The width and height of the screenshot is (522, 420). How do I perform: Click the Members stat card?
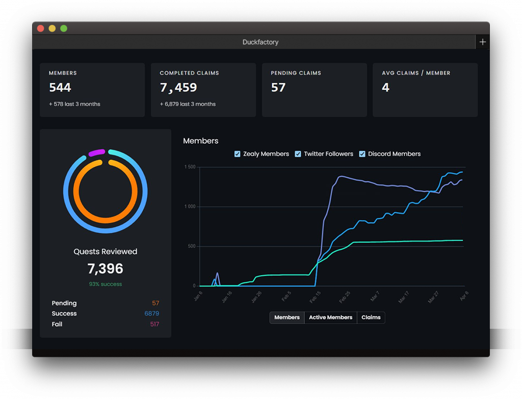92,90
